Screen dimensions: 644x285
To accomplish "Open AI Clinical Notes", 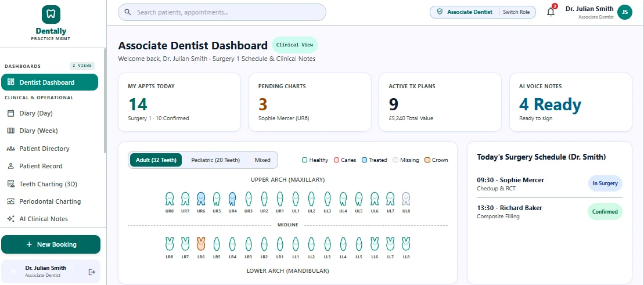I will 50,219.
